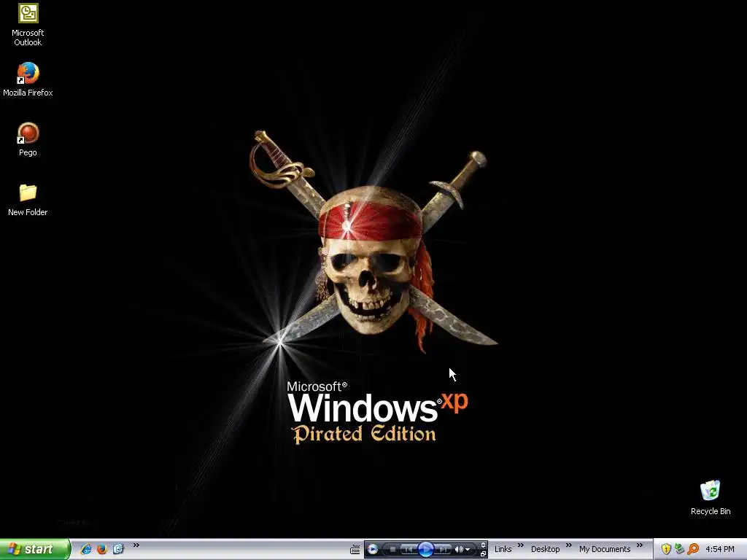
Task: Open the Links toolbar label
Action: 503,549
